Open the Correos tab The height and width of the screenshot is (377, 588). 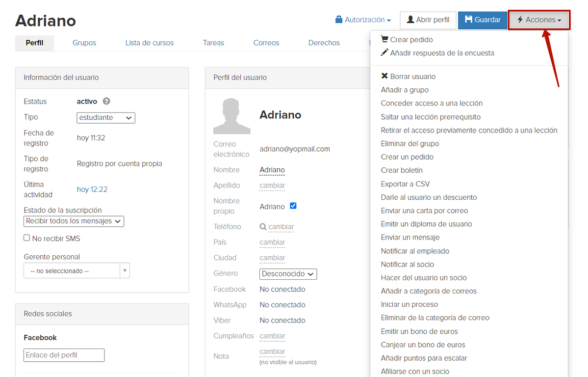click(x=266, y=43)
